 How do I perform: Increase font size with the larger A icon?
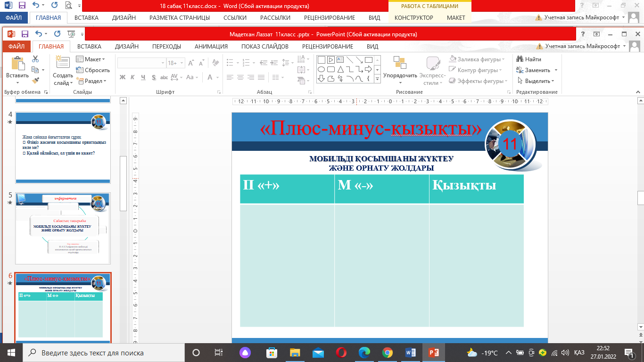click(190, 63)
